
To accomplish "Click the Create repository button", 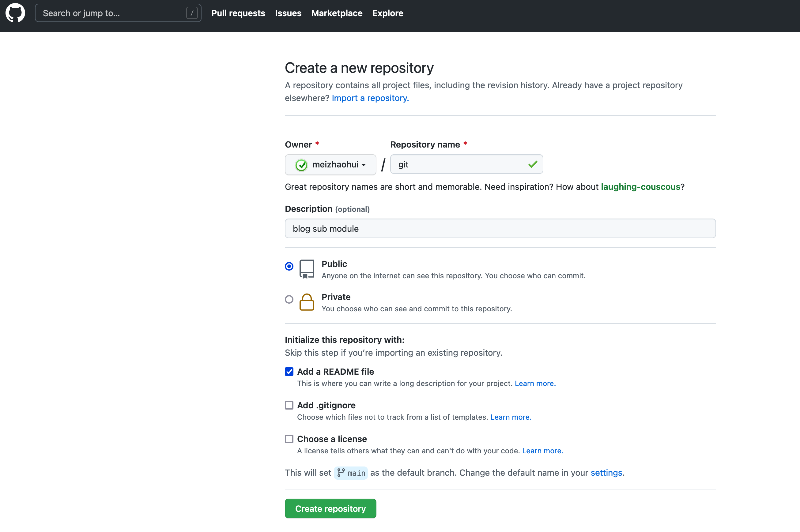I will point(330,508).
